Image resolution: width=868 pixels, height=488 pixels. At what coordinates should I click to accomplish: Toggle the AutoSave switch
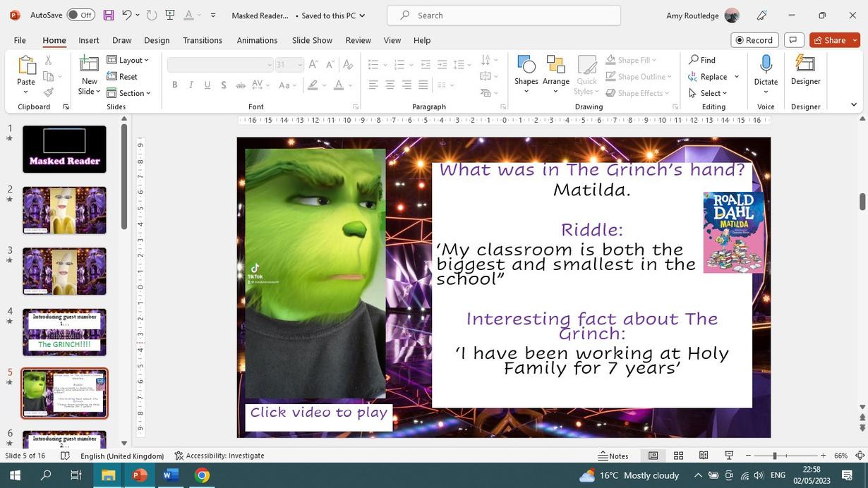coord(80,15)
